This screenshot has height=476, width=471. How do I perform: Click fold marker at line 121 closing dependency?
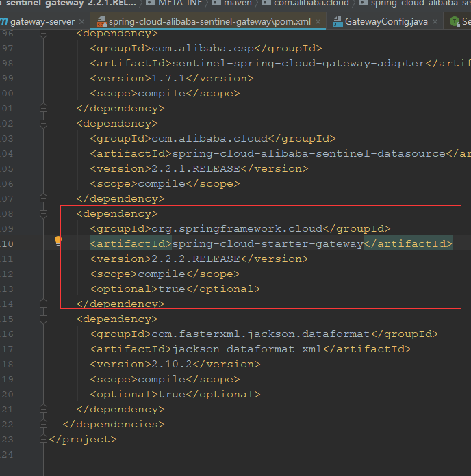(x=43, y=409)
